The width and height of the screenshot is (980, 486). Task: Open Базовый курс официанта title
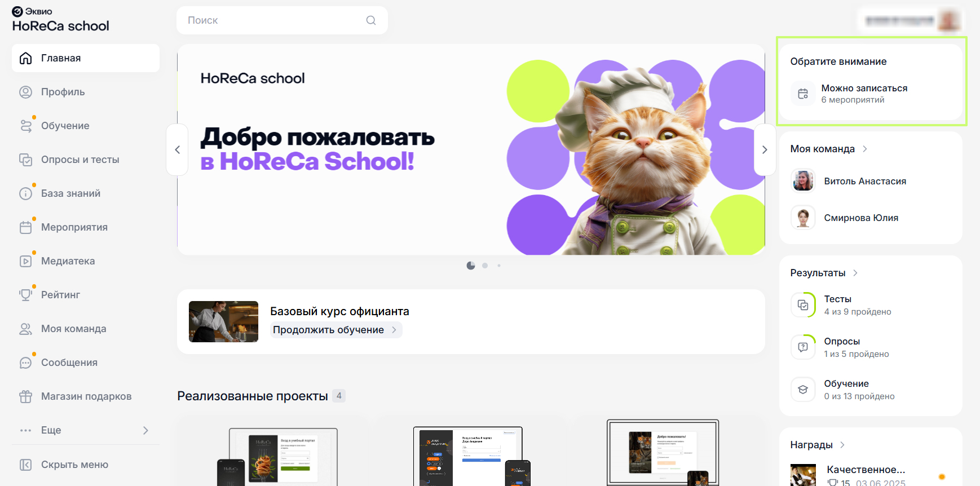click(339, 311)
